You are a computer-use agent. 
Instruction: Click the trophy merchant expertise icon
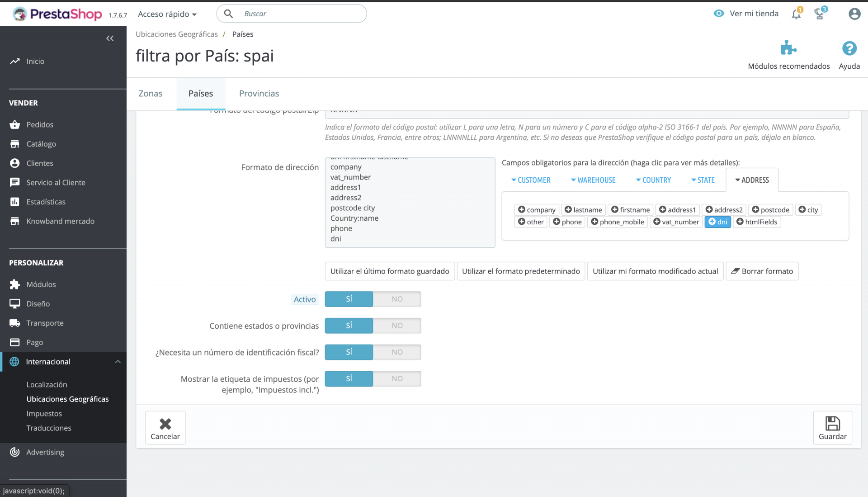[x=820, y=14]
